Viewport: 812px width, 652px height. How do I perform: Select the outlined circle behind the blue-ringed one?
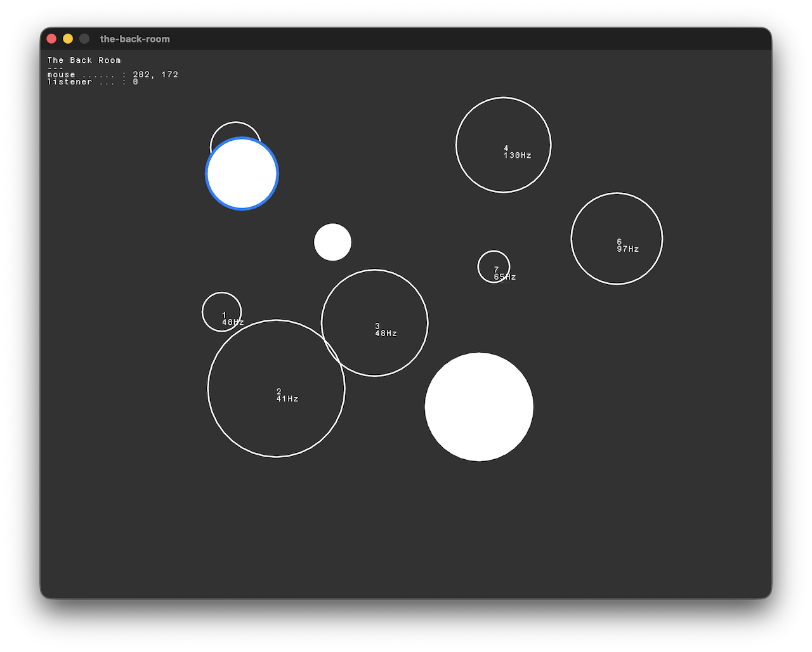[x=235, y=129]
